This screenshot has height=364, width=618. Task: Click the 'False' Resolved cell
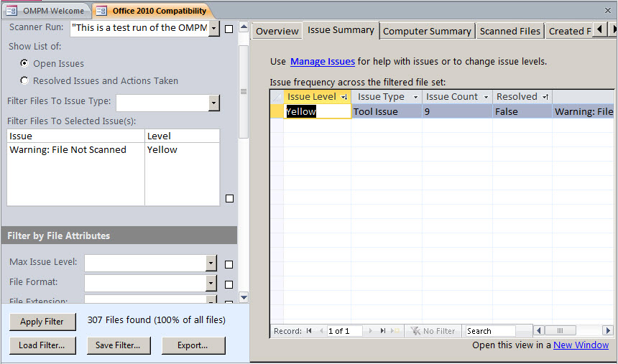click(522, 111)
